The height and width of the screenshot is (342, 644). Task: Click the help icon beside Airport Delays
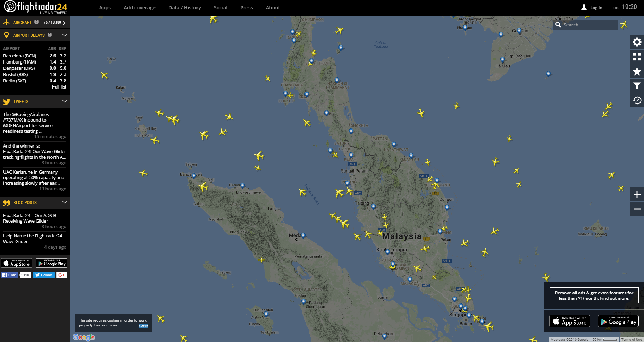coord(50,35)
